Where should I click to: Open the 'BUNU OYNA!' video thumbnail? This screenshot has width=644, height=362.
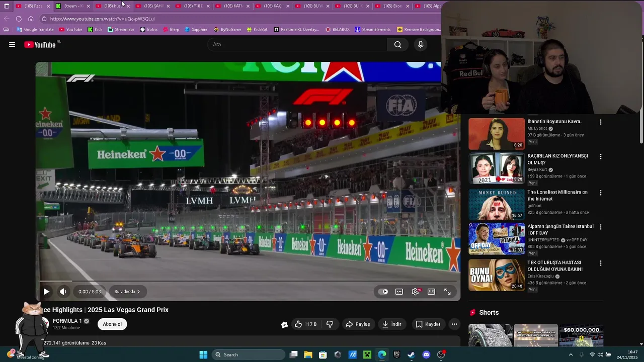pos(497,275)
